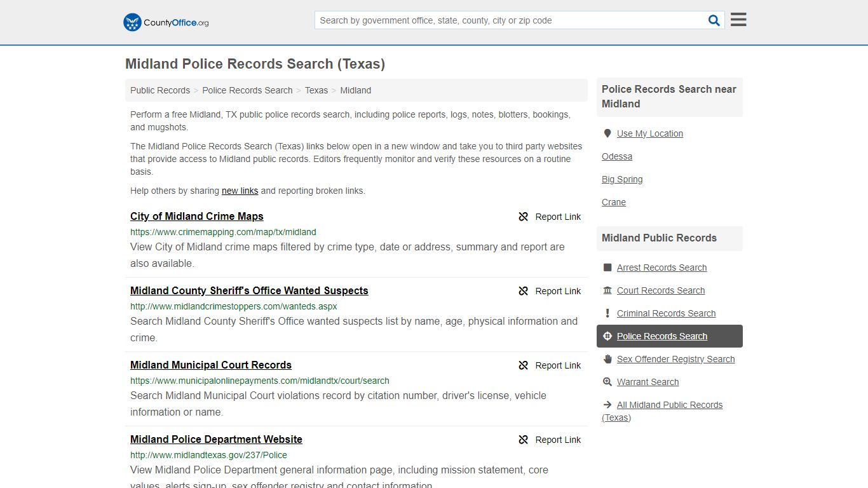The height and width of the screenshot is (488, 868).
Task: Click the location pin icon
Action: coord(607,133)
